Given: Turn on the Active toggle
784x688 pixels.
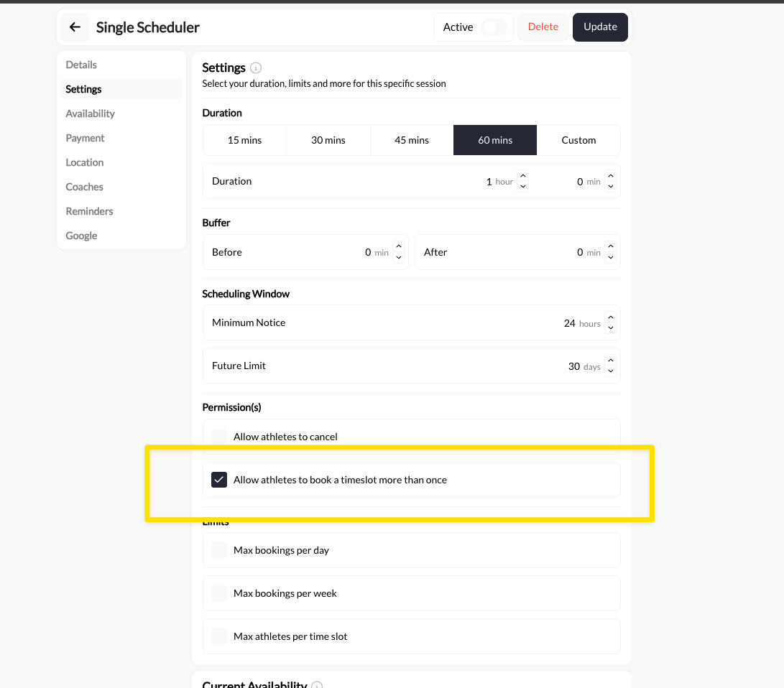Looking at the screenshot, I should (492, 26).
